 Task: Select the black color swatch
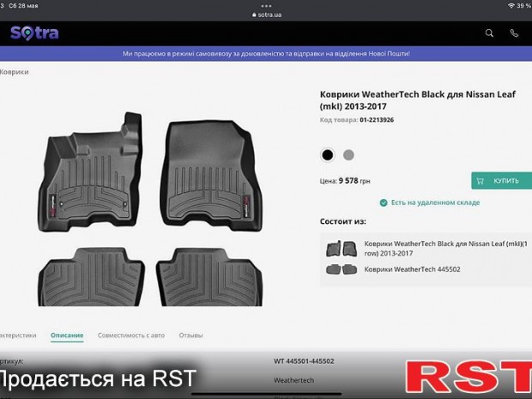328,155
